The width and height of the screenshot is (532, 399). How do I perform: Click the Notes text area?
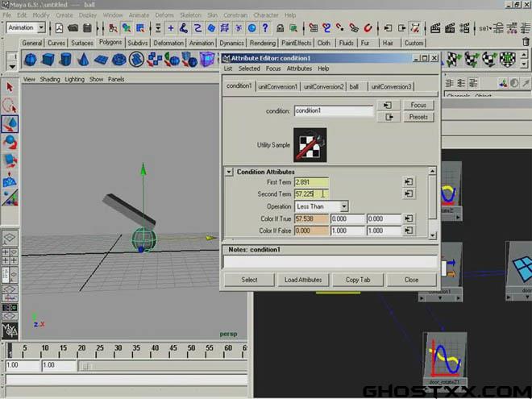[330, 261]
